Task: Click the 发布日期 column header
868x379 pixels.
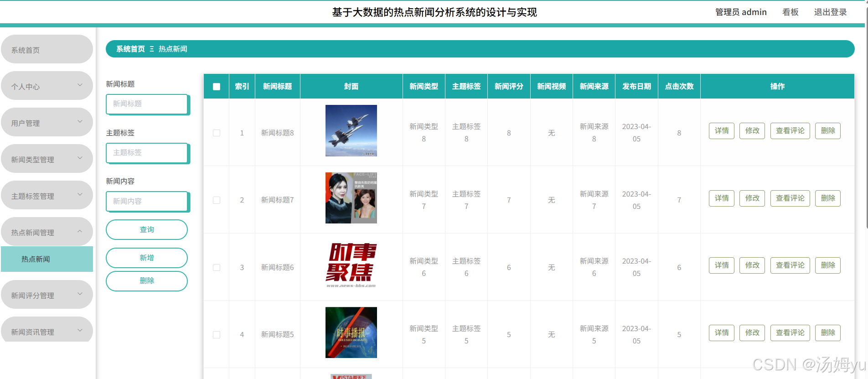Action: coord(636,86)
